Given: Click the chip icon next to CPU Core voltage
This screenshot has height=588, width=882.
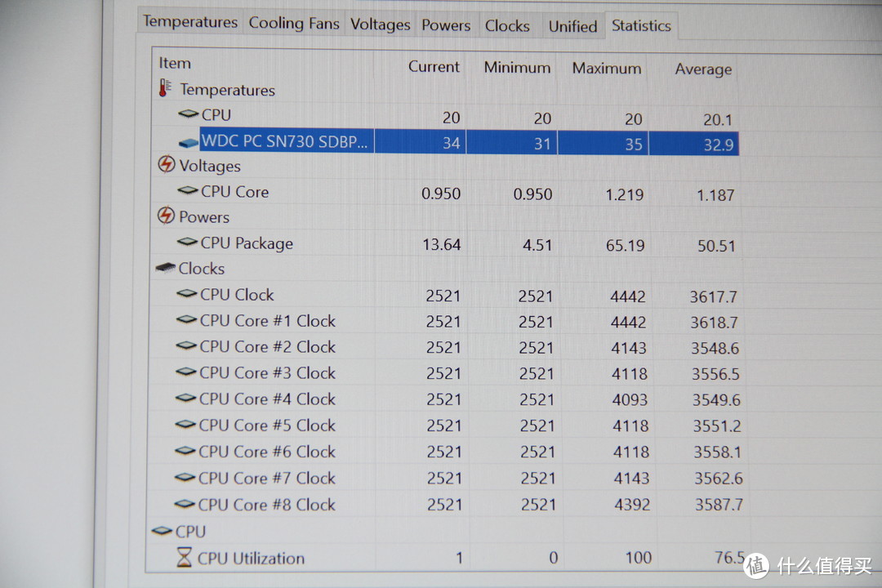Looking at the screenshot, I should (187, 191).
